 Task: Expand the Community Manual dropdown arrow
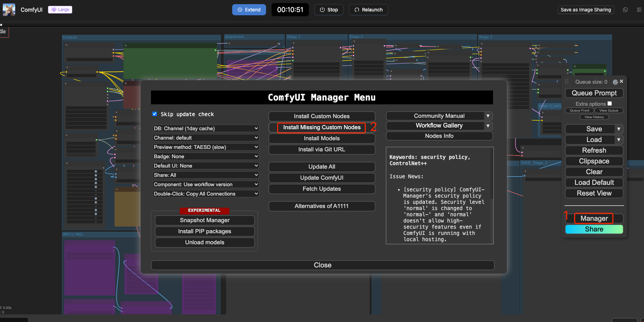tap(488, 116)
